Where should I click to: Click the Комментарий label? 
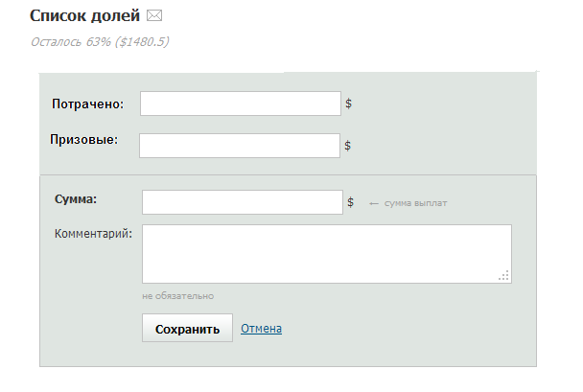[x=93, y=233]
